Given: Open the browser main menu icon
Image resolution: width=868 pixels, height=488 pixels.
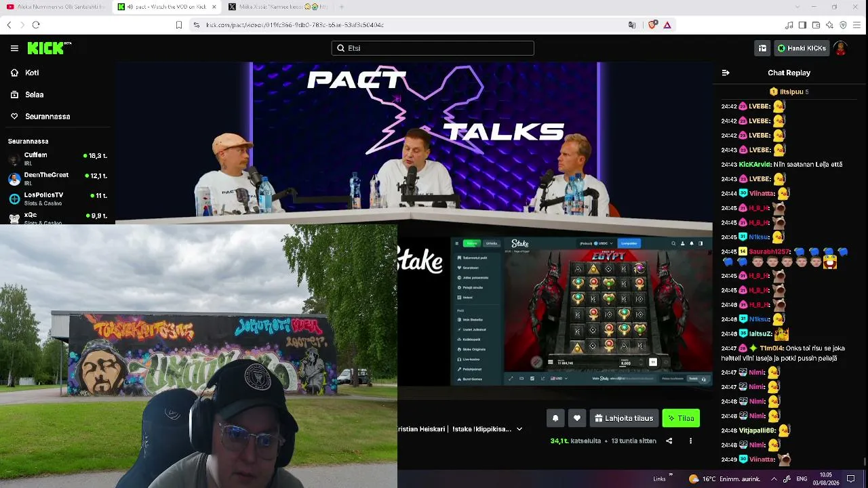Looking at the screenshot, I should [857, 25].
